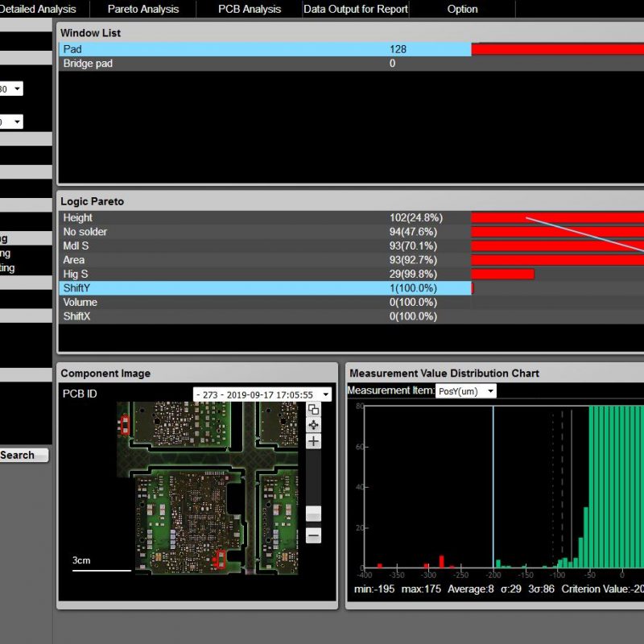644x644 pixels.
Task: Go to Data Output for Report tab
Action: pyautogui.click(x=356, y=9)
